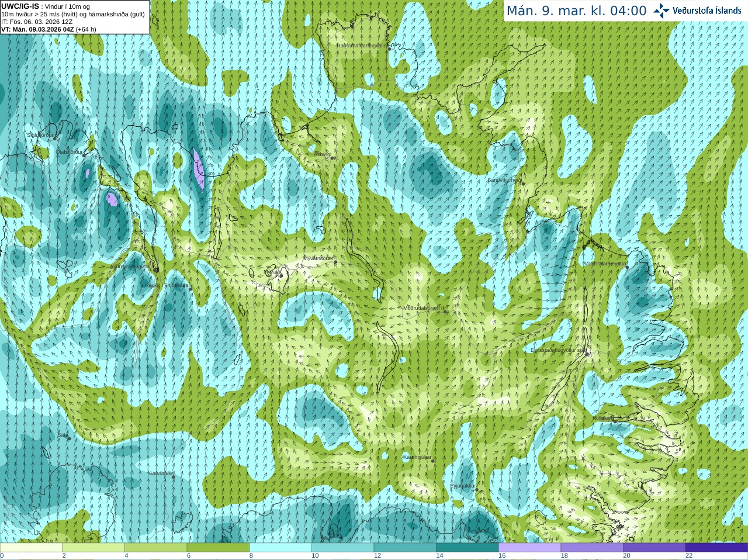Click the legend value label '8'
This screenshot has height=560, width=748.
coord(251,556)
